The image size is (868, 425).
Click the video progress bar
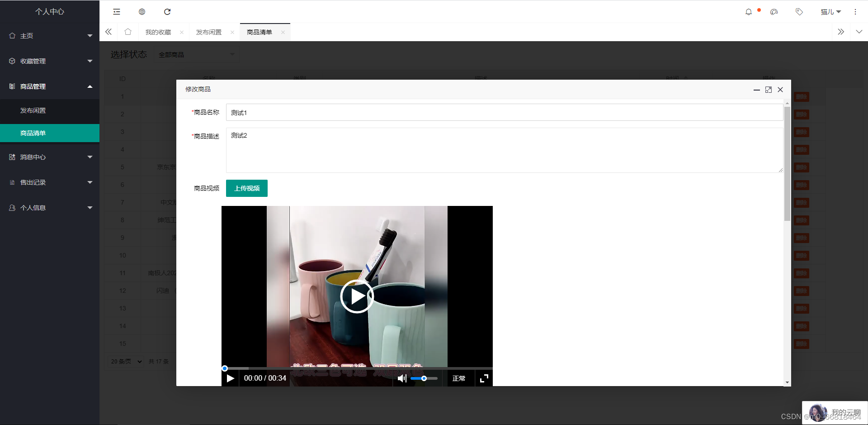coord(357,368)
